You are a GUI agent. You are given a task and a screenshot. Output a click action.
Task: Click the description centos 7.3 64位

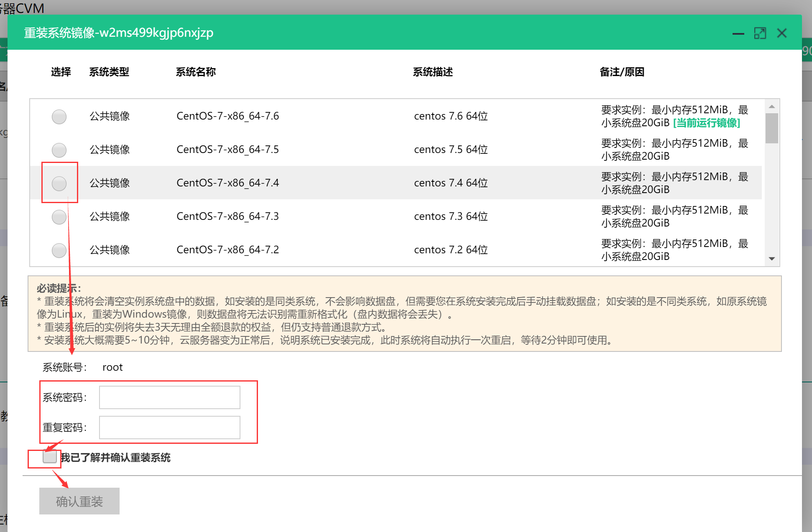451,216
